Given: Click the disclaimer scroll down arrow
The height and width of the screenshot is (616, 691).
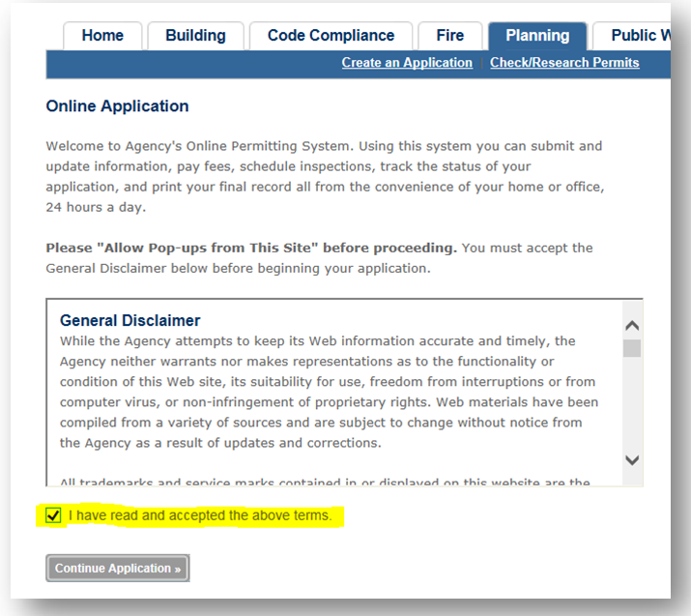Looking at the screenshot, I should (x=632, y=460).
